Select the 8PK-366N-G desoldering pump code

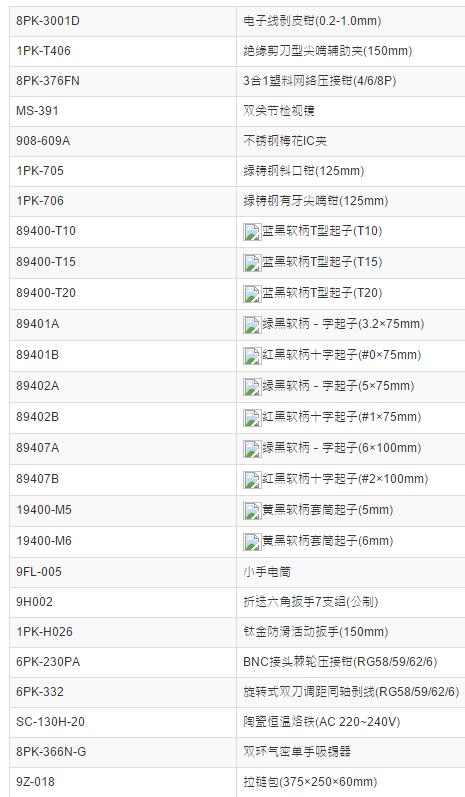click(51, 752)
